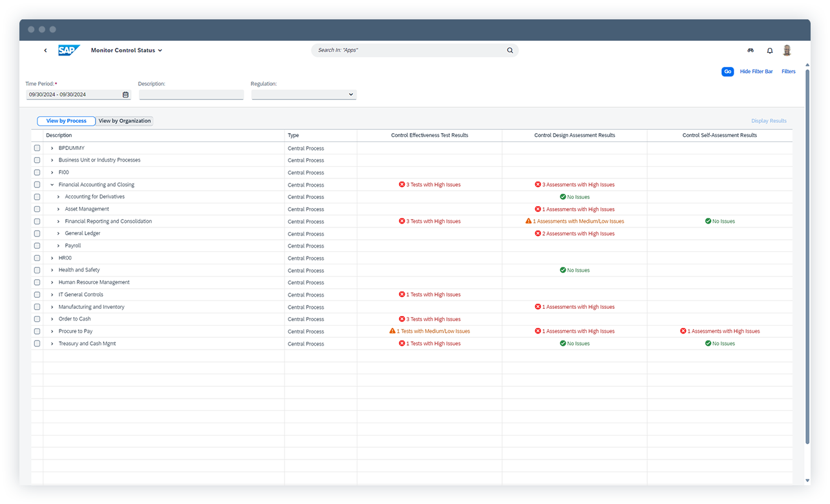Check the Financial Accounting and Closing row checkbox

point(37,184)
